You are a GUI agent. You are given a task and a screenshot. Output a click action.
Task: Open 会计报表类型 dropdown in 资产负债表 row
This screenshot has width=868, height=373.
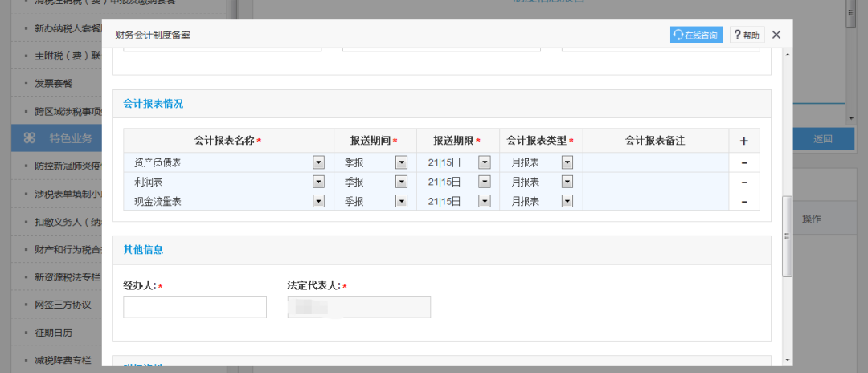click(567, 162)
